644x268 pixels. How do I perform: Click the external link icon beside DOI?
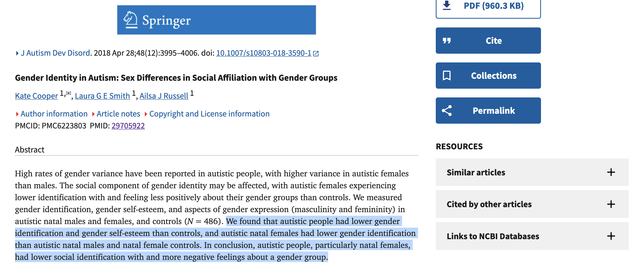coord(316,53)
